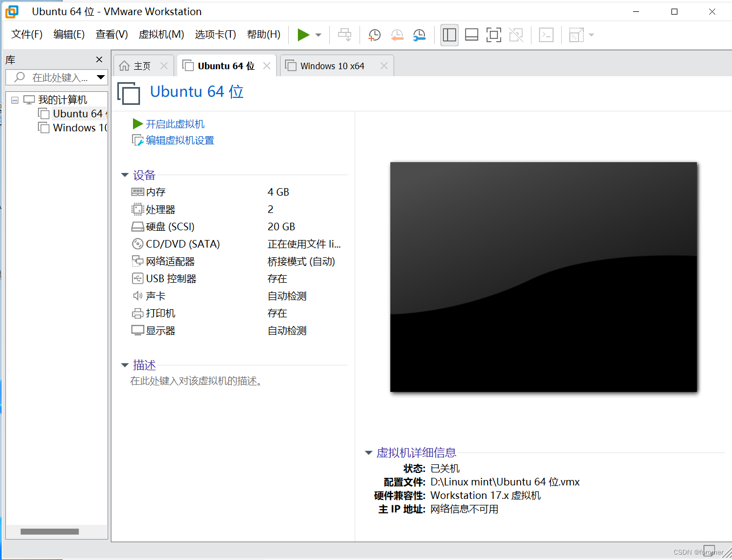Collapse the 设备 (Devices) section
Screen dimensions: 732x560
coord(125,175)
